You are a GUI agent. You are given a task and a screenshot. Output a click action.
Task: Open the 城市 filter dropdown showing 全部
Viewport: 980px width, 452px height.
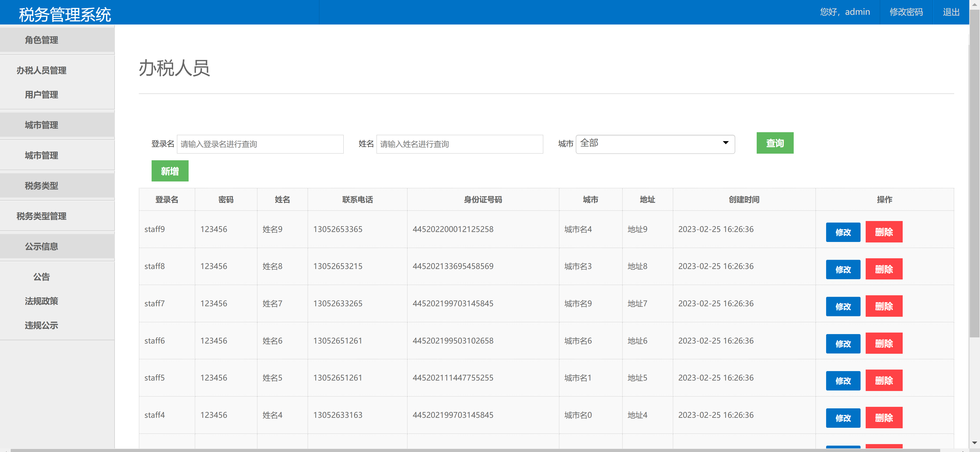[654, 144]
